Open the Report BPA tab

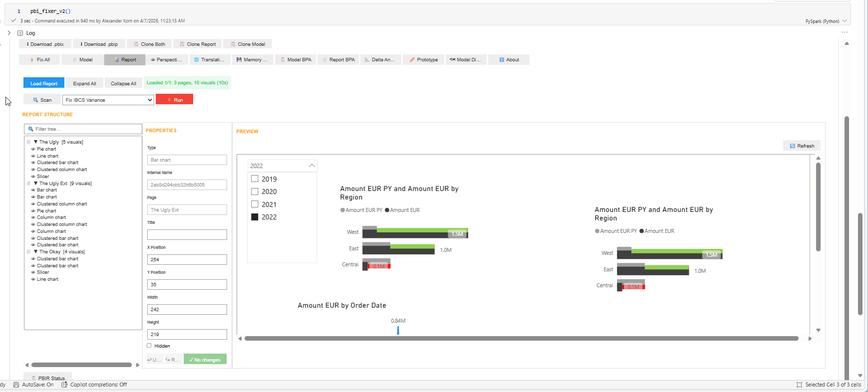(338, 59)
